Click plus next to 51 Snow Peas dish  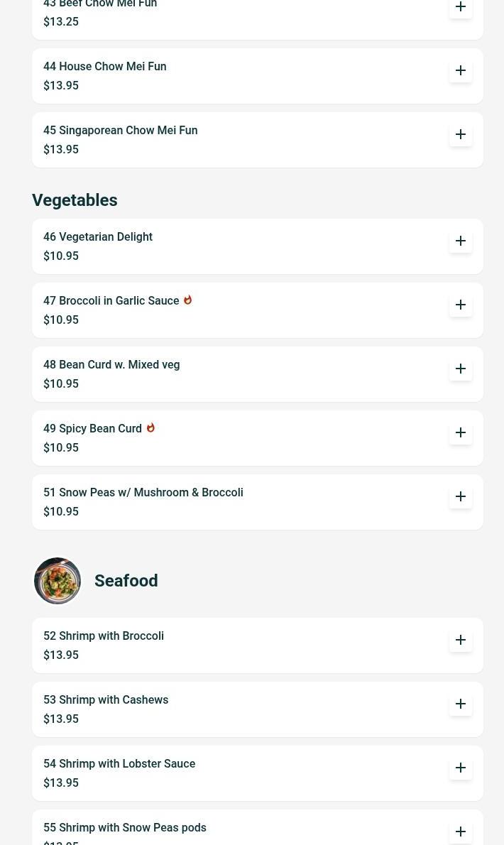461,496
